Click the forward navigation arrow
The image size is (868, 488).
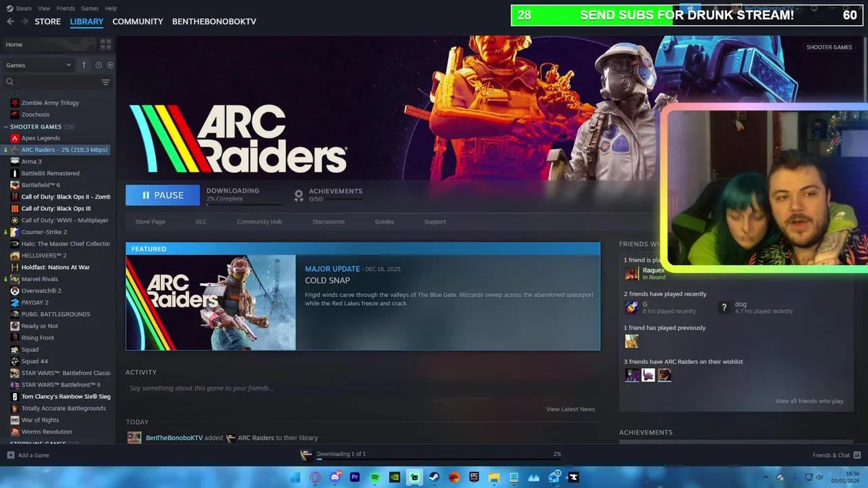(x=24, y=22)
